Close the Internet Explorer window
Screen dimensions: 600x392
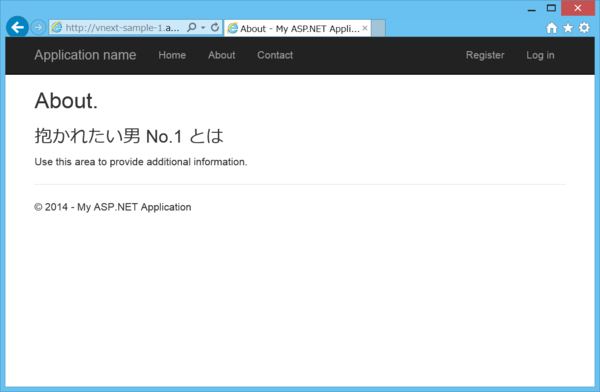(578, 8)
